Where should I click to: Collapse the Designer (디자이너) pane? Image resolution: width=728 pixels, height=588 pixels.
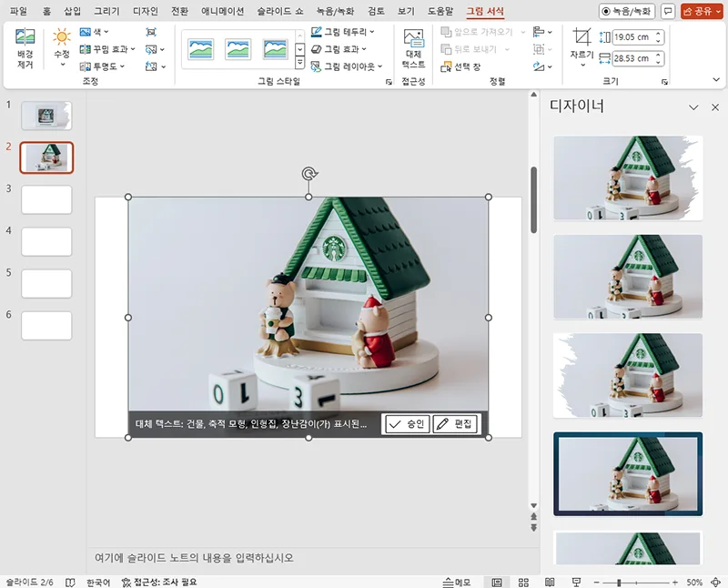(695, 107)
